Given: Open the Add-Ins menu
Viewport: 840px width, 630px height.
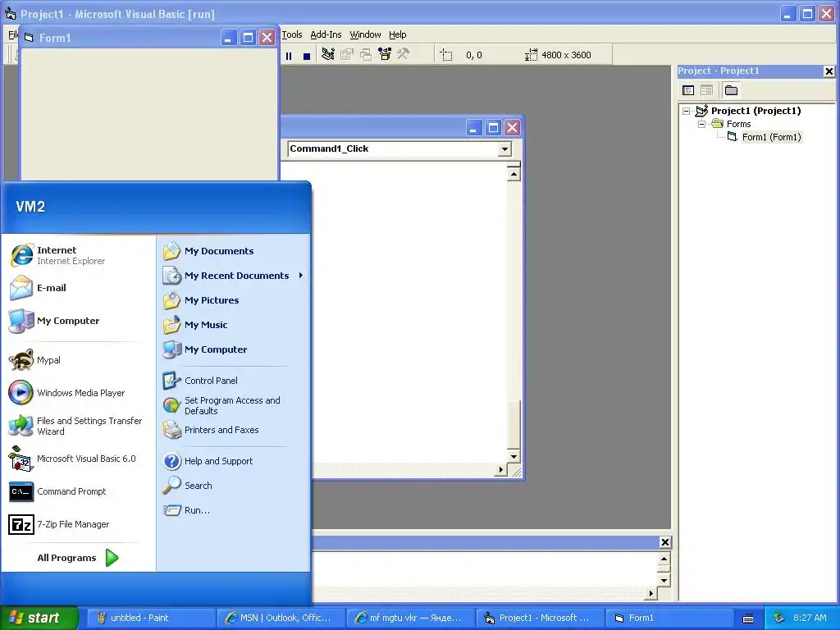Looking at the screenshot, I should tap(326, 34).
